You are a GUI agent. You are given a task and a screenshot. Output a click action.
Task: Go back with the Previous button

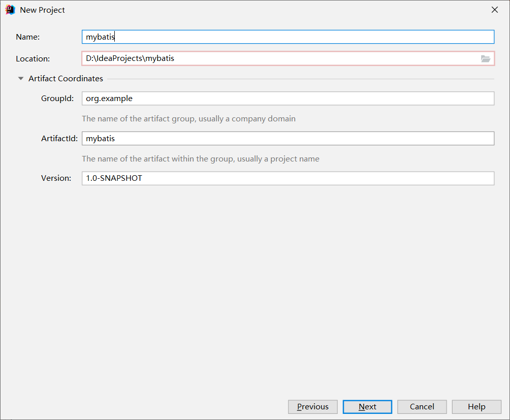click(x=312, y=406)
